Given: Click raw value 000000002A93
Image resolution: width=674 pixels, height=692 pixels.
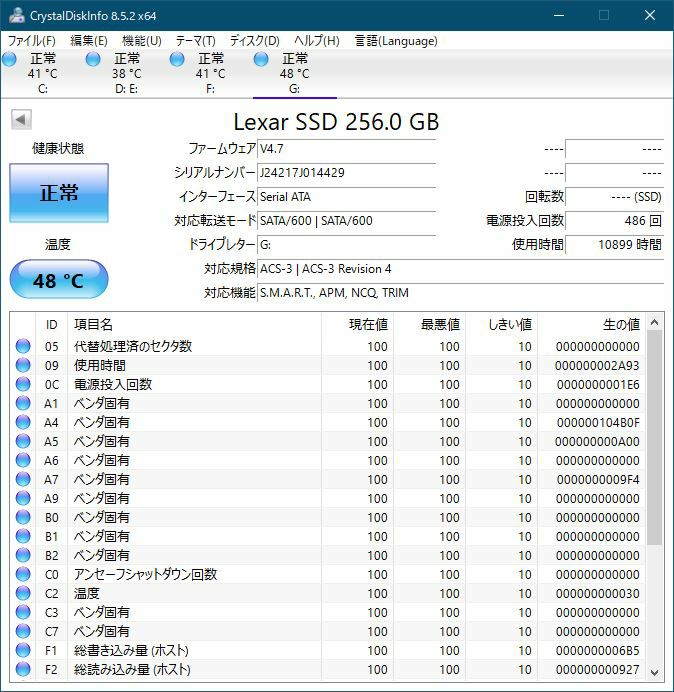Looking at the screenshot, I should 597,366.
